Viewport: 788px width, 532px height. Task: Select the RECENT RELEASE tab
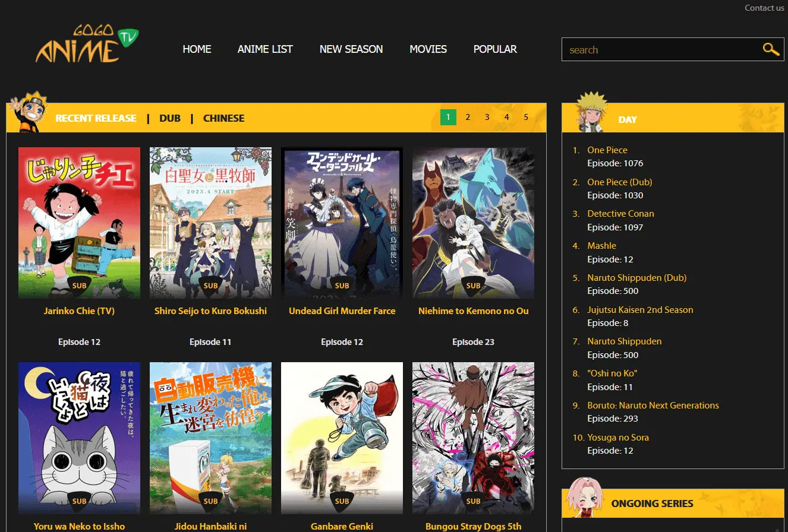coord(96,118)
